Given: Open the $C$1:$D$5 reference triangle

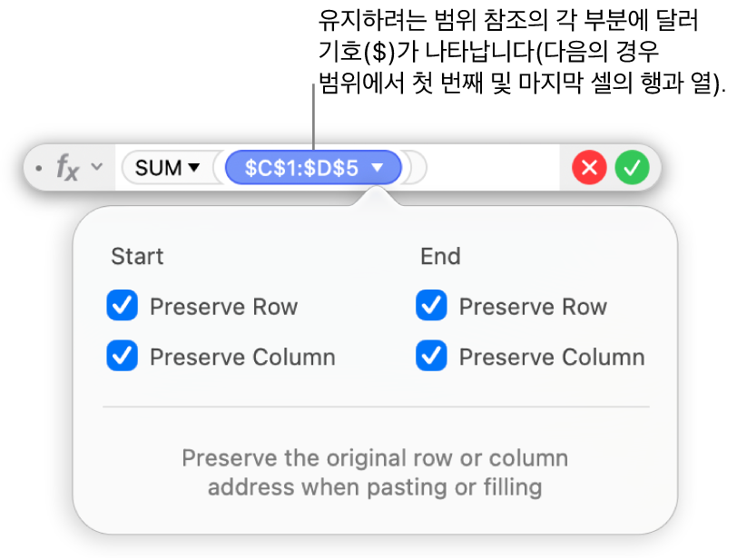Looking at the screenshot, I should (x=378, y=168).
